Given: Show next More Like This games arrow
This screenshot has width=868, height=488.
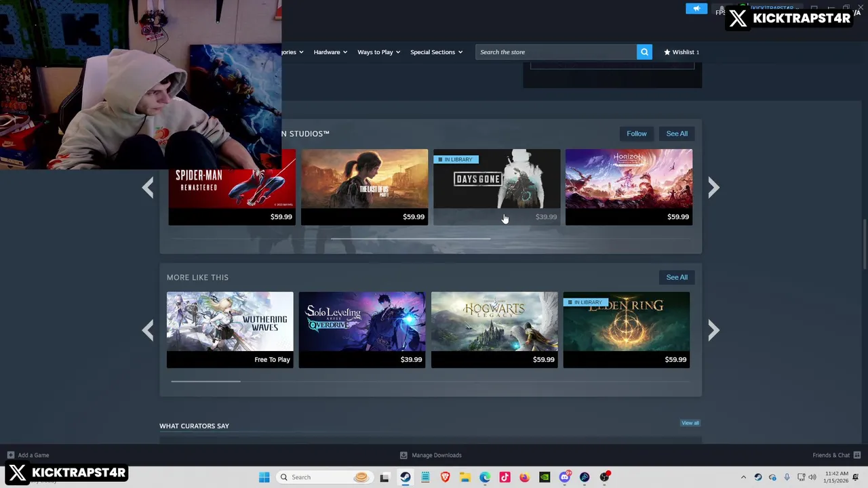Looking at the screenshot, I should [713, 330].
